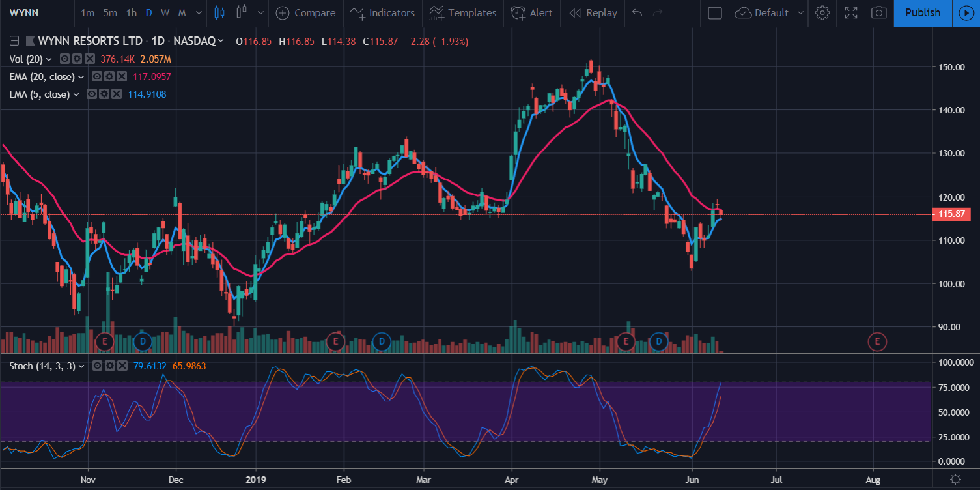Click the WYNN symbol search field
The height and width of the screenshot is (490, 980).
[36, 12]
